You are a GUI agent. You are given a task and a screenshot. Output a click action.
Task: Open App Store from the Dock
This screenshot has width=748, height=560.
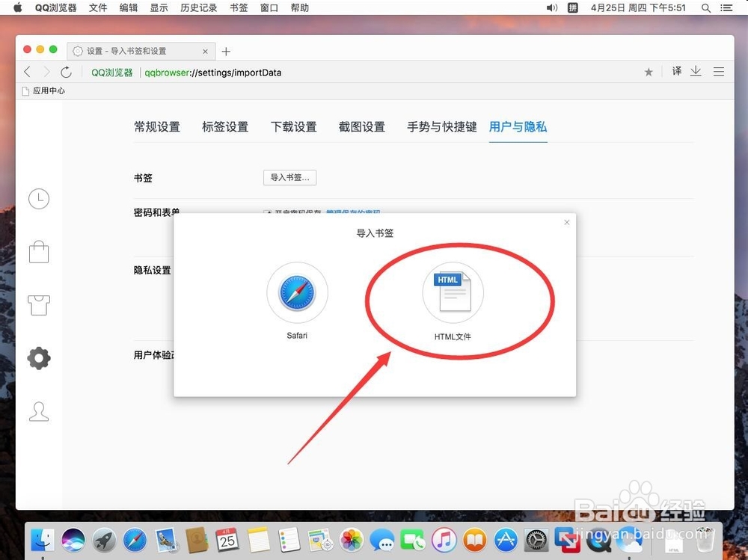pos(506,540)
